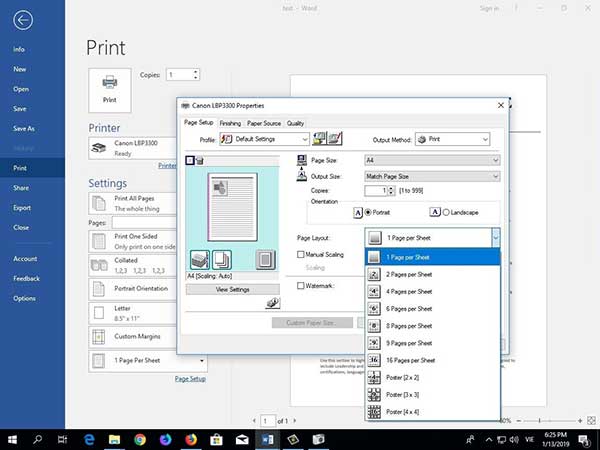600x450 pixels.
Task: Increase copies in the Canon dialog spinner
Action: (391, 188)
